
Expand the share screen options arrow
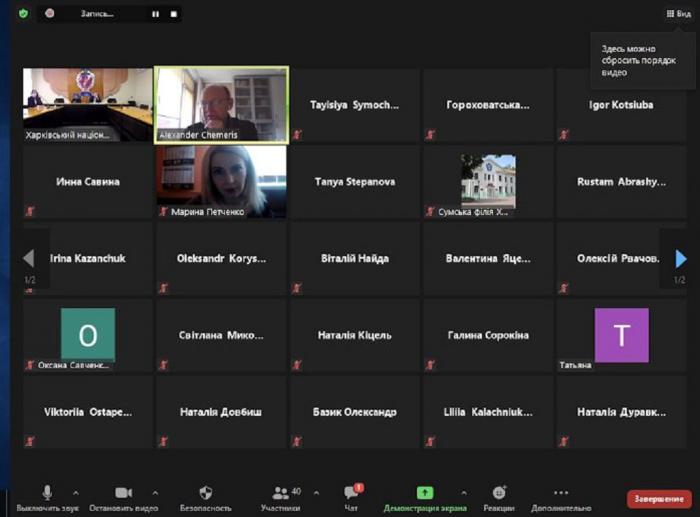pyautogui.click(x=463, y=492)
